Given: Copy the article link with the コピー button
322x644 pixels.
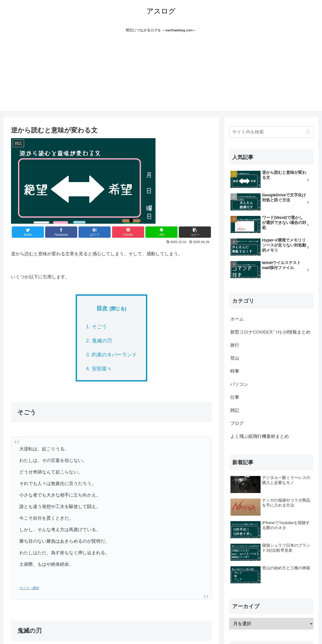Looking at the screenshot, I should 195,232.
